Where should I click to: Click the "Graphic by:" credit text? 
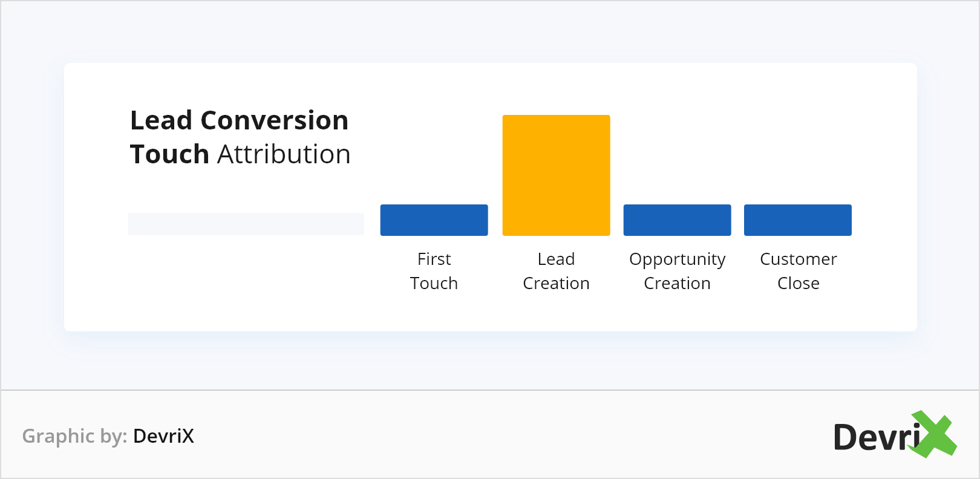(74, 436)
